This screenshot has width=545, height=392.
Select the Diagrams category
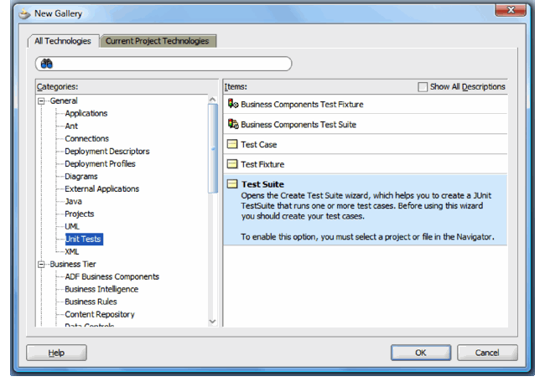pyautogui.click(x=81, y=177)
